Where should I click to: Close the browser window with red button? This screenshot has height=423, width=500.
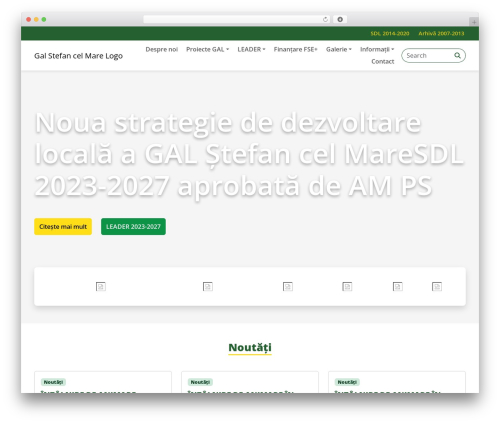pyautogui.click(x=29, y=19)
